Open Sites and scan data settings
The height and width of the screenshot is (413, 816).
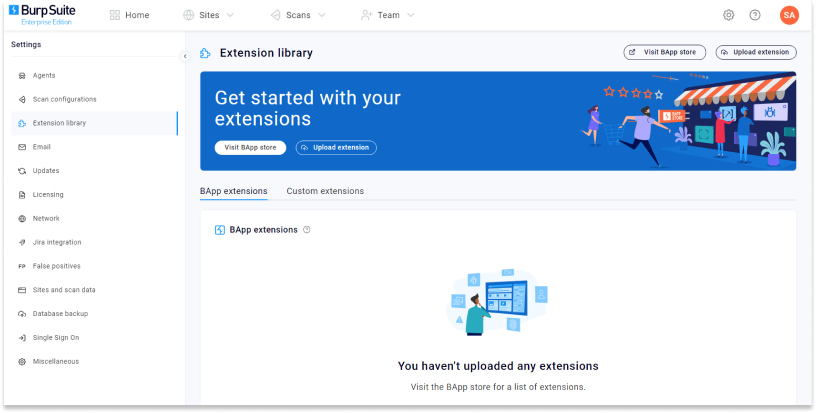point(94,290)
